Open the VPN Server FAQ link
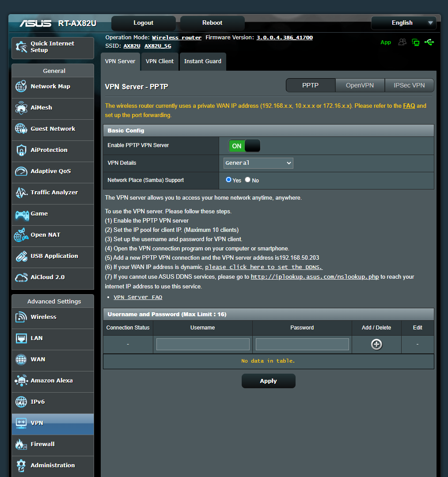Viewport: 448px width, 477px height. 138,297
